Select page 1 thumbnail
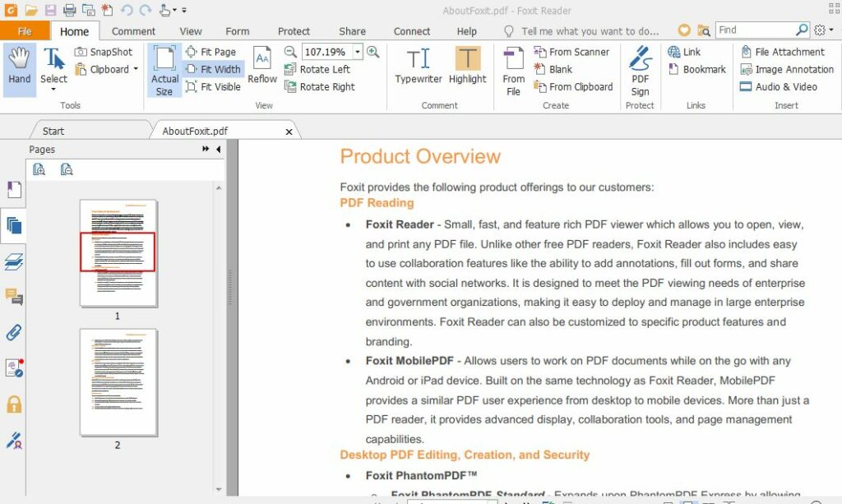The image size is (842, 504). (x=118, y=252)
